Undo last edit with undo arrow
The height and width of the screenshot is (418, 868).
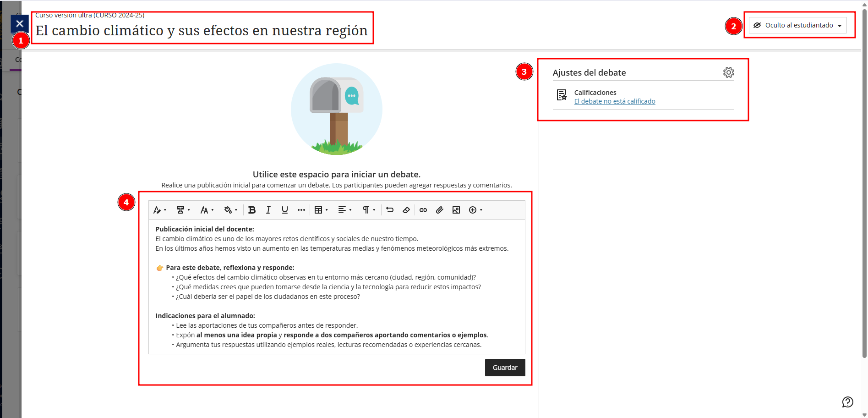390,210
